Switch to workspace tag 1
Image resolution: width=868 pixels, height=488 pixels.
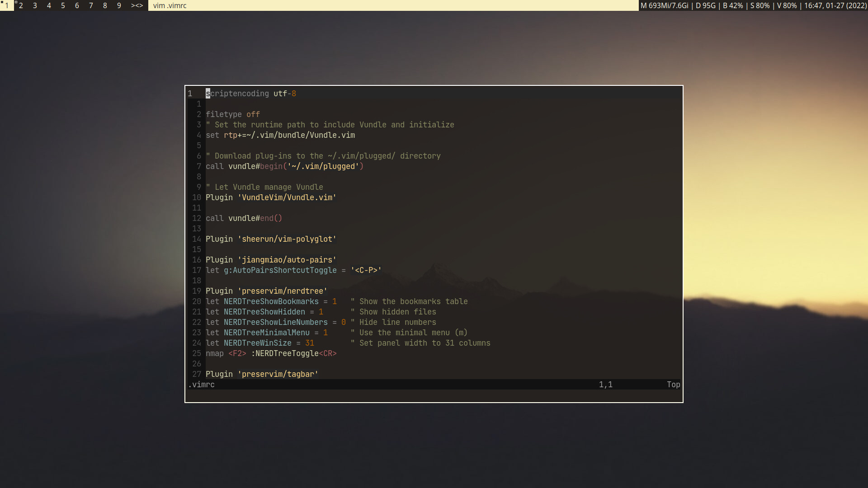pos(7,5)
